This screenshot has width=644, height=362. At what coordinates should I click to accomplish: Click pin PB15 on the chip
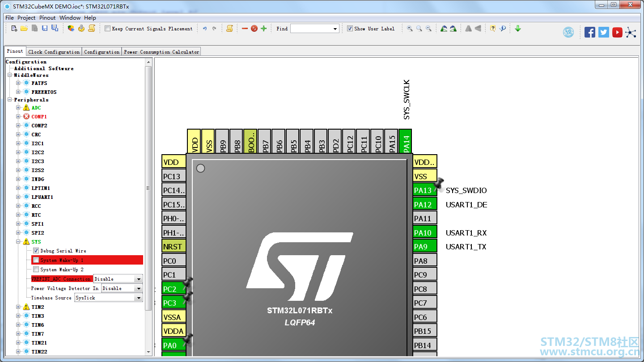tap(425, 331)
